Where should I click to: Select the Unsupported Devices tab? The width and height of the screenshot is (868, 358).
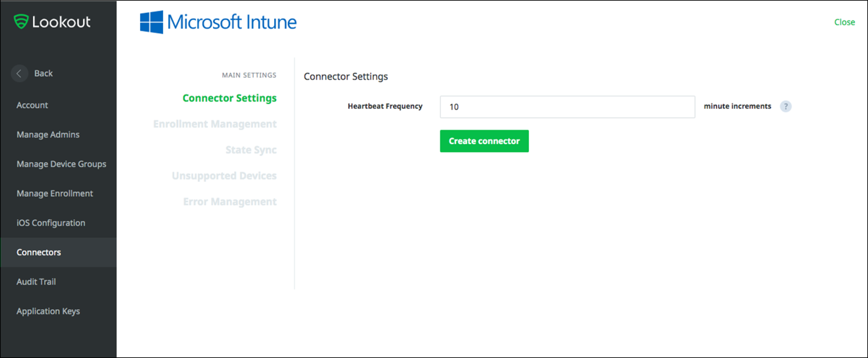(x=225, y=175)
